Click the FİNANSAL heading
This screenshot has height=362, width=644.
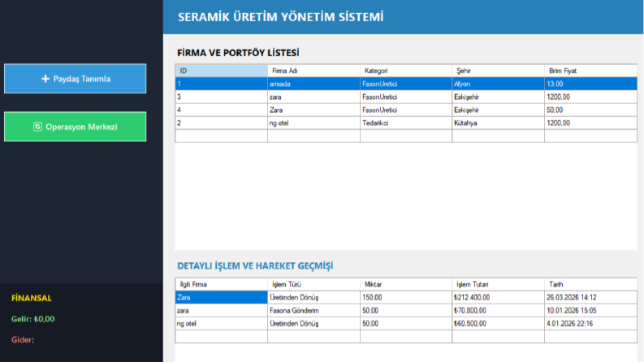tap(32, 298)
